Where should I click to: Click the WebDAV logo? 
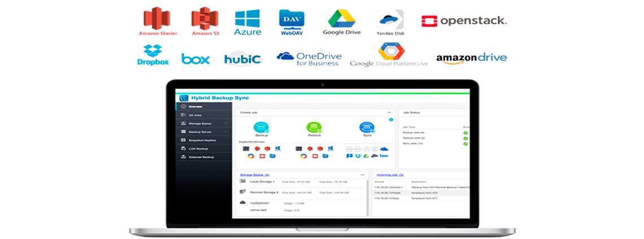[x=291, y=22]
